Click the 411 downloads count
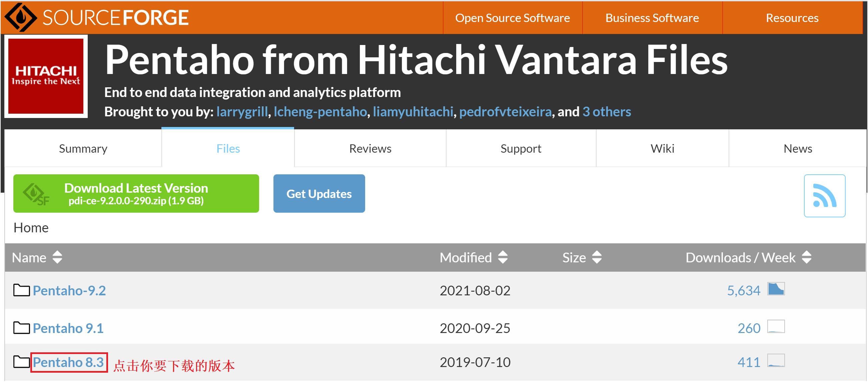 (749, 362)
